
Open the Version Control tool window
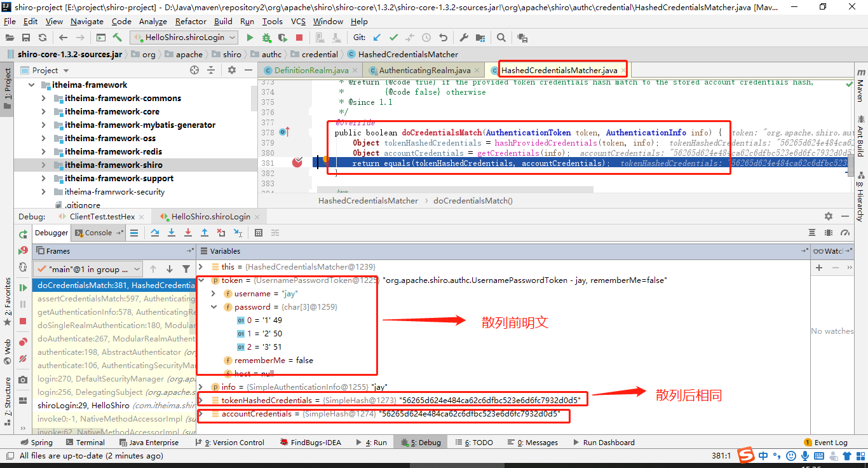(x=229, y=443)
